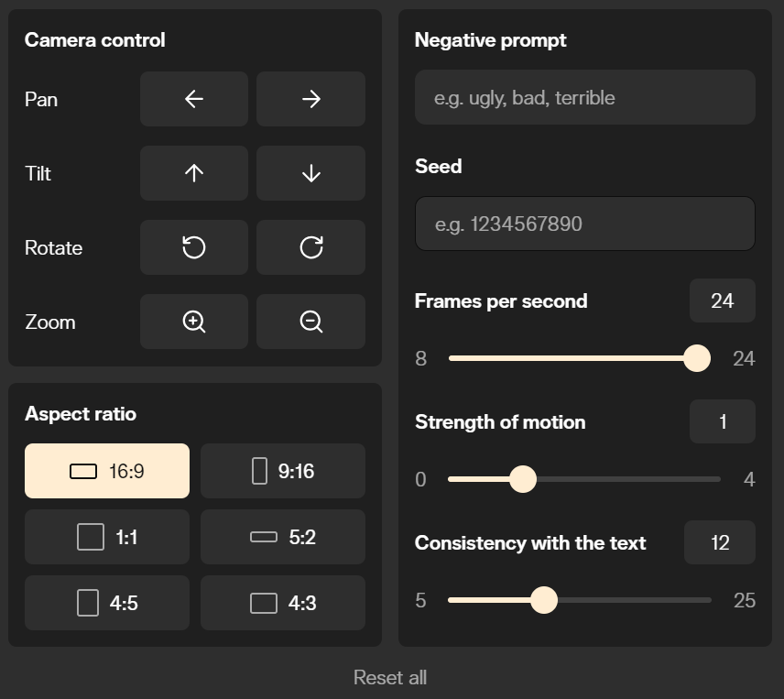Click the Tilt label
Screen dimensions: 784x699
[x=38, y=173]
